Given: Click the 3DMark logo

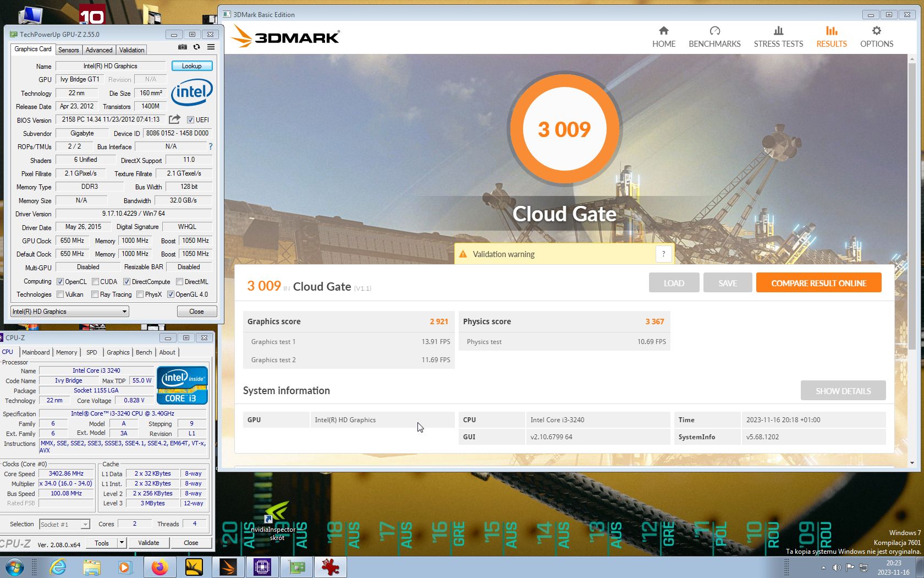Looking at the screenshot, I should 285,36.
